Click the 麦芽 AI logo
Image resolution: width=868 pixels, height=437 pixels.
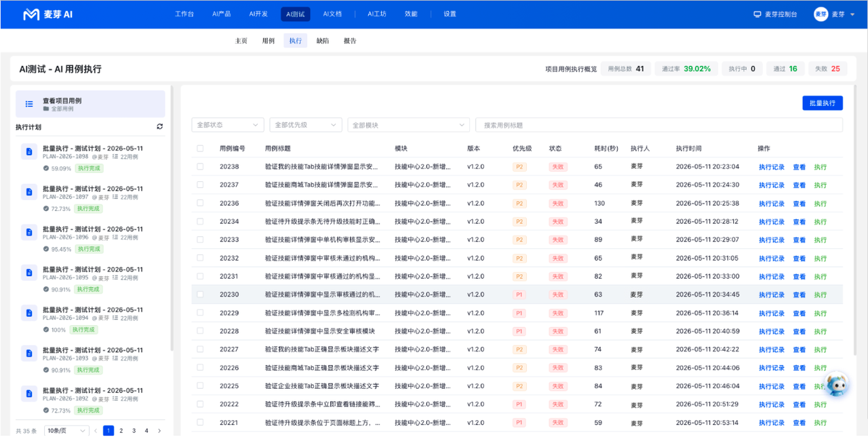[47, 14]
